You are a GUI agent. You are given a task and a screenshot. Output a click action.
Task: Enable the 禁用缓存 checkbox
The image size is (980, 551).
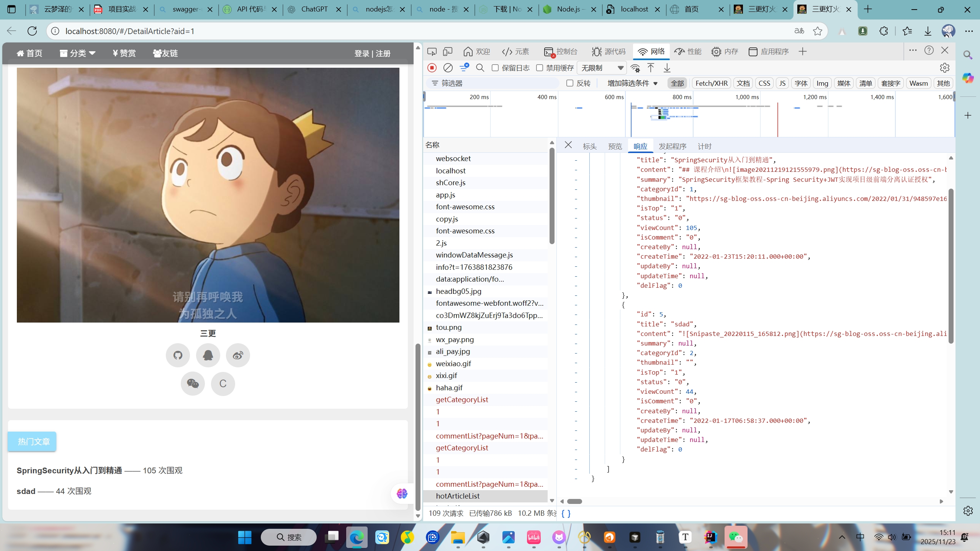click(x=540, y=68)
